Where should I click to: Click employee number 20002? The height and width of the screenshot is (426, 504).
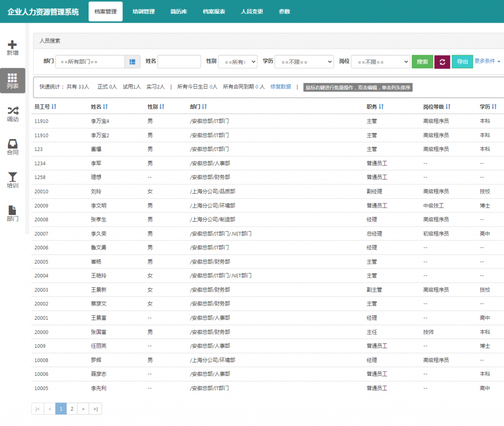tap(41, 304)
